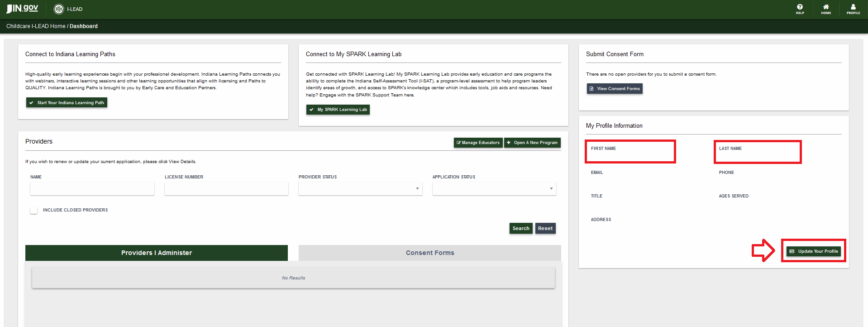Switch to Providers I Administer tab

coord(156,253)
